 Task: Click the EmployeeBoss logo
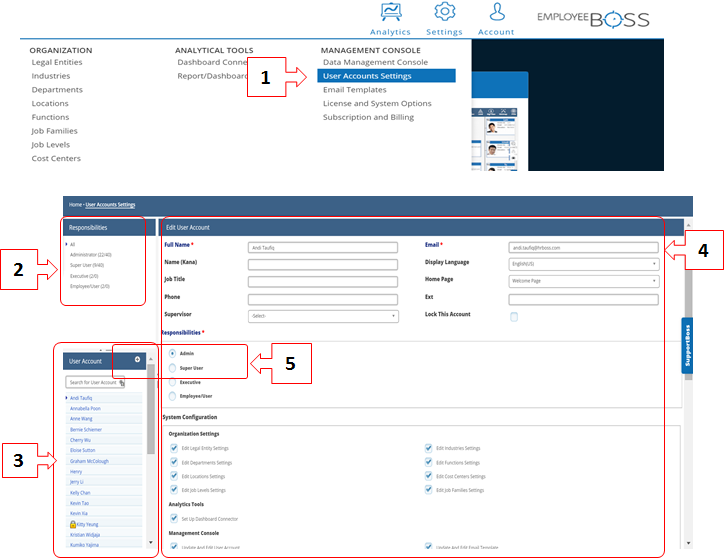[593, 19]
